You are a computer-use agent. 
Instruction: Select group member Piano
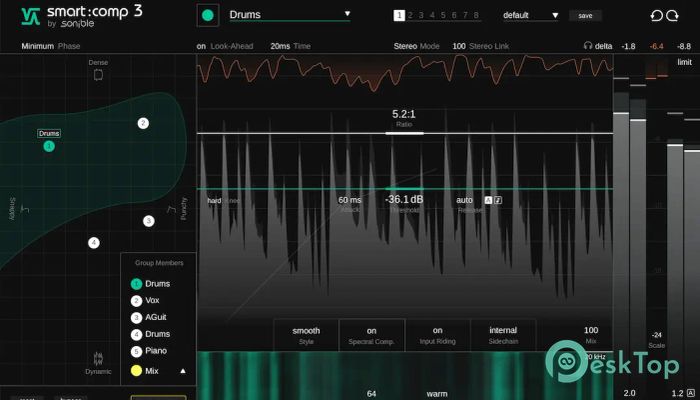point(149,351)
